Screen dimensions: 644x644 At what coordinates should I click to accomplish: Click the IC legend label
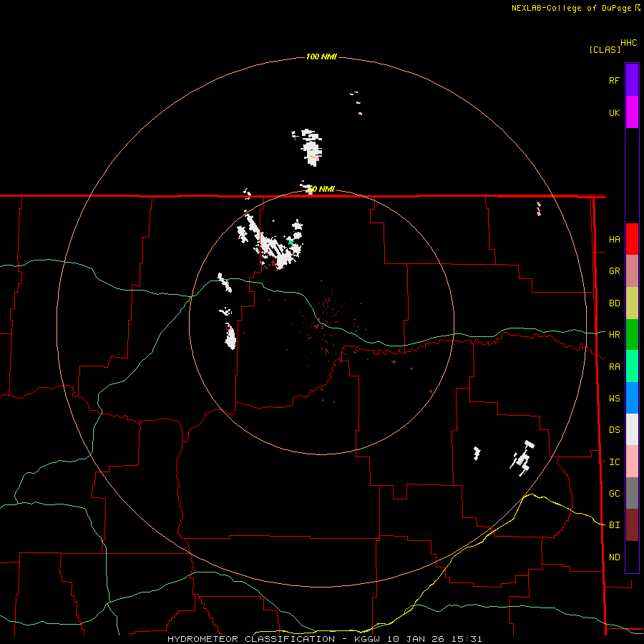pos(614,462)
